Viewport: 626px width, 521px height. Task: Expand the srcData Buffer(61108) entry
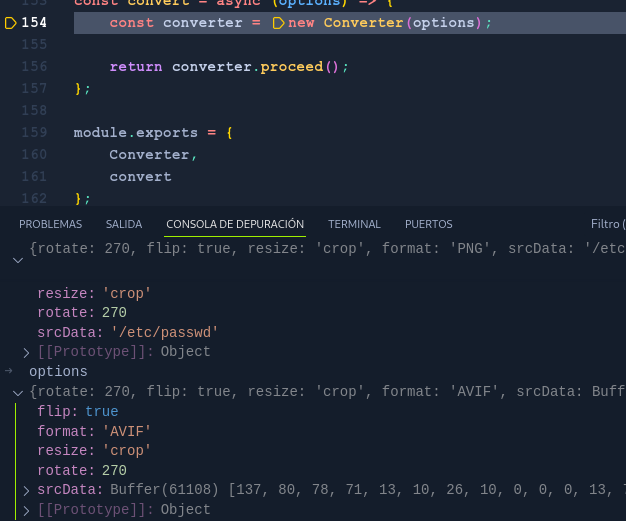[27, 490]
